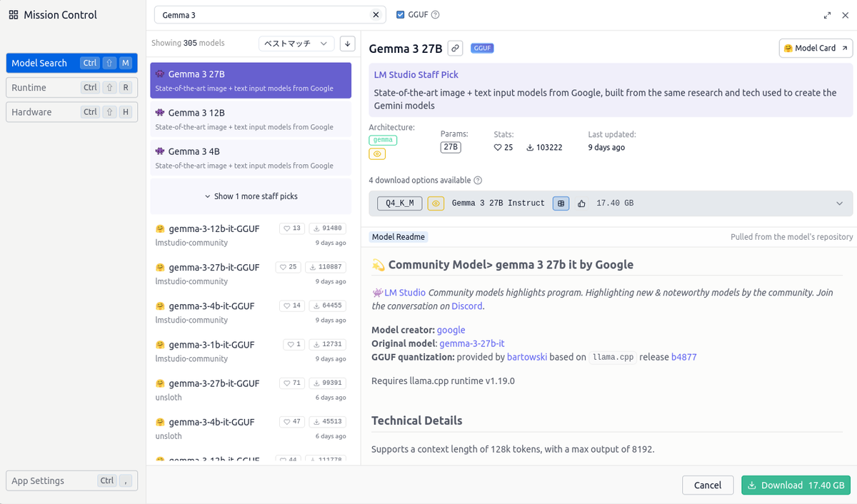Click Download 17.40 GB button
Screen dimensions: 857x504
pyautogui.click(x=796, y=485)
